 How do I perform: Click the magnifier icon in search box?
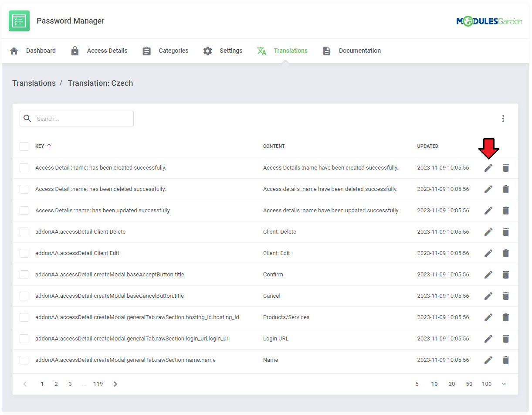tap(27, 119)
